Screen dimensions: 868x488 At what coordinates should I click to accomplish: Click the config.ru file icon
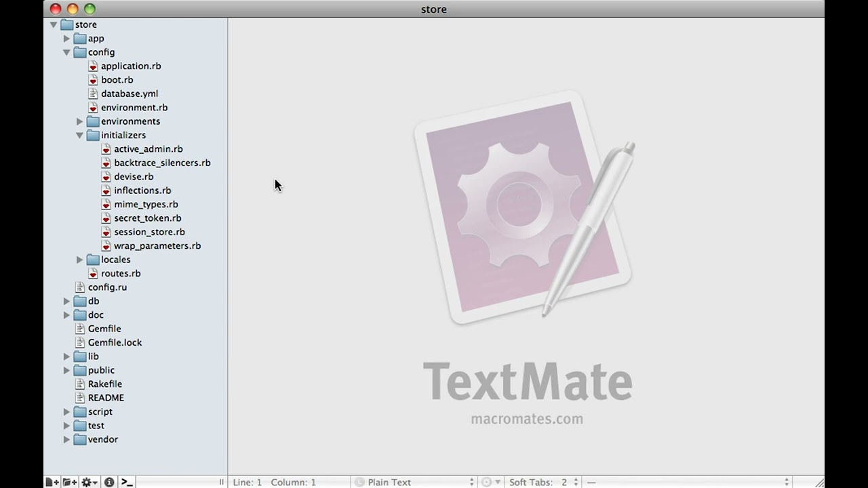[x=80, y=287]
